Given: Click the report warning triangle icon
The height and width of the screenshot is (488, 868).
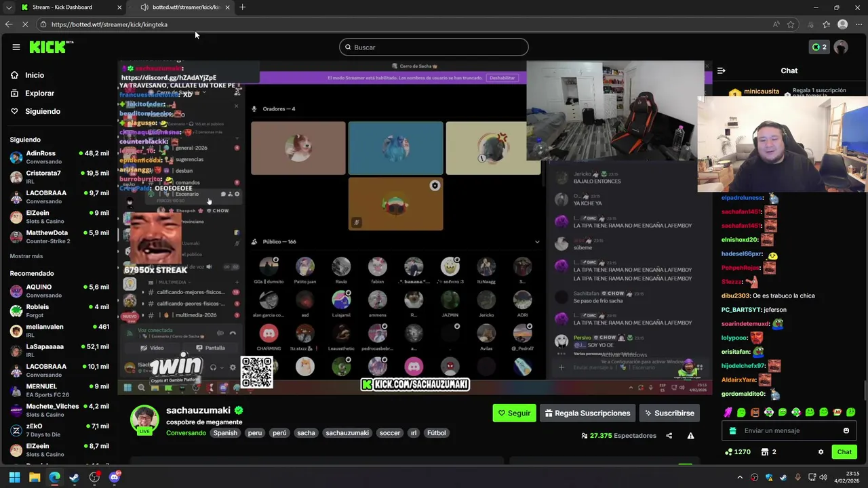Looking at the screenshot, I should click(x=690, y=436).
